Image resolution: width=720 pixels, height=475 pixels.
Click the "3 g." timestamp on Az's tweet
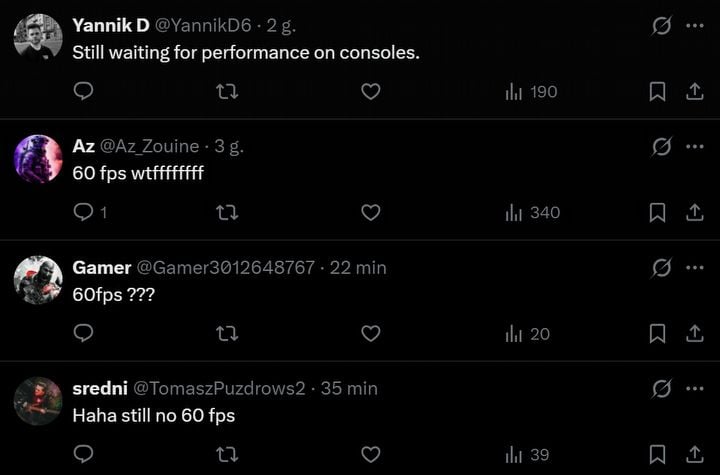(229, 146)
